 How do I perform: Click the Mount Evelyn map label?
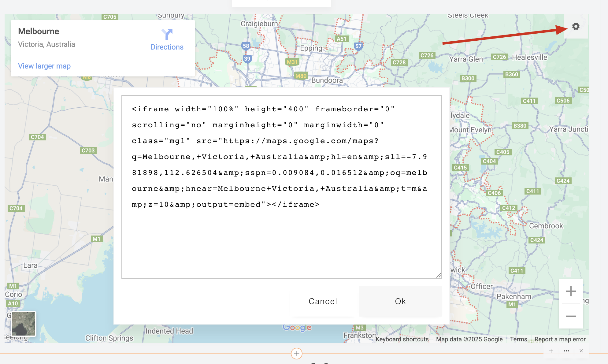coord(470,130)
